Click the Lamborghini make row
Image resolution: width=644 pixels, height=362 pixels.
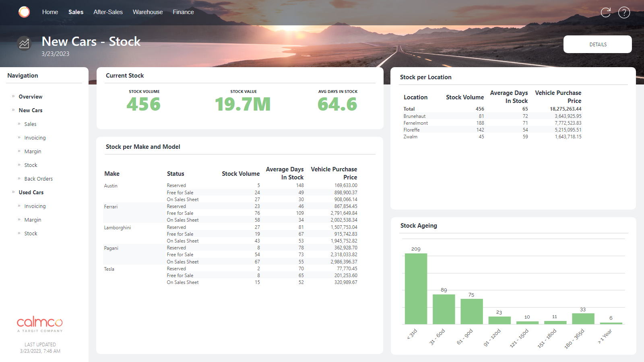(x=118, y=228)
